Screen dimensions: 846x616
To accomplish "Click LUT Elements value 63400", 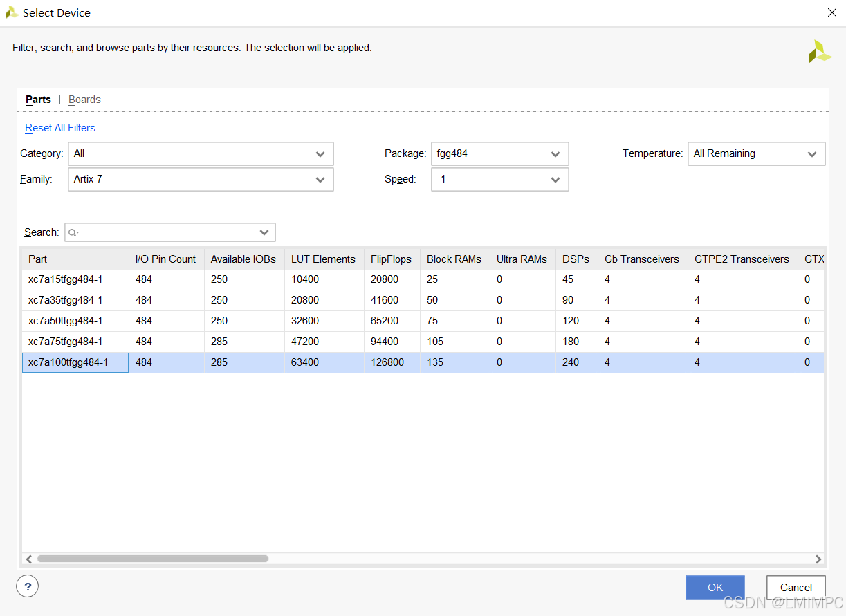I will tap(305, 362).
